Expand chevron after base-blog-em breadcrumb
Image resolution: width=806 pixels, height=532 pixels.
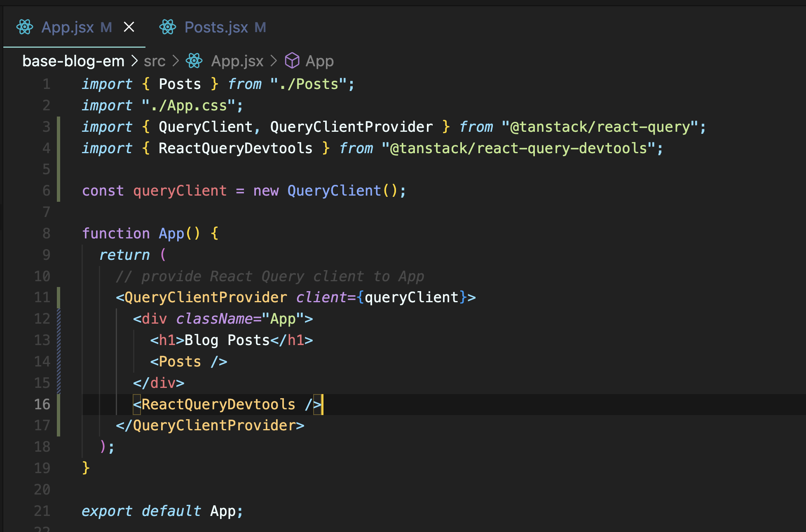click(x=134, y=61)
